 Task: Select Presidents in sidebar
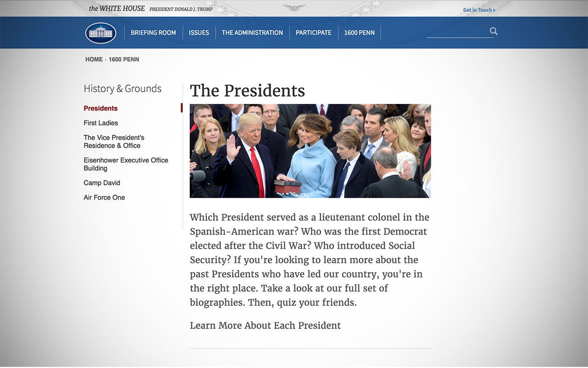tap(101, 109)
